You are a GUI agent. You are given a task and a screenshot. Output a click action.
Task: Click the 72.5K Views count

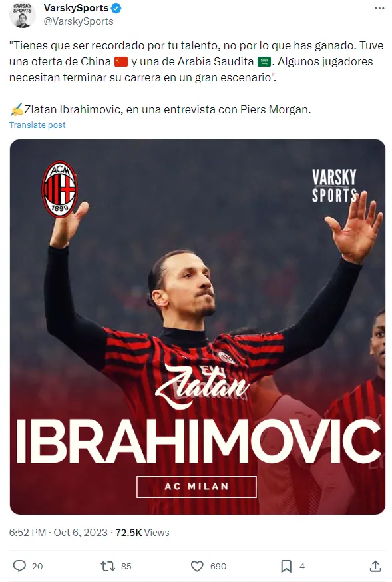click(142, 533)
